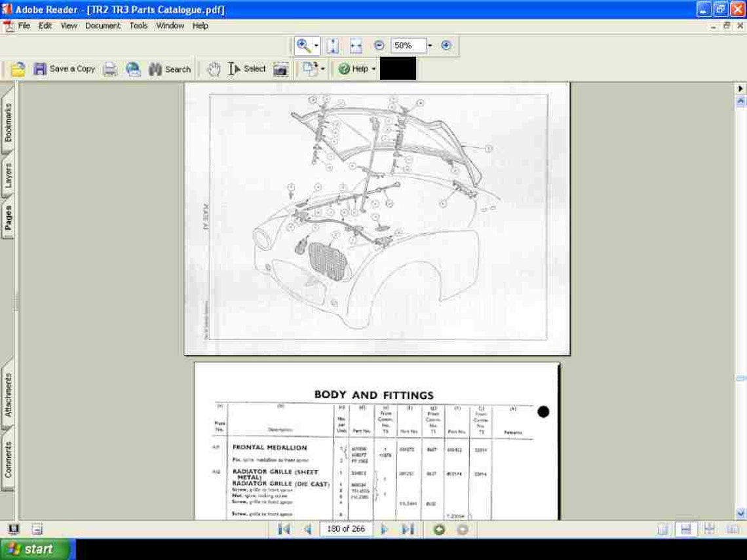The image size is (747, 560).
Task: Go to next page
Action: click(x=384, y=529)
